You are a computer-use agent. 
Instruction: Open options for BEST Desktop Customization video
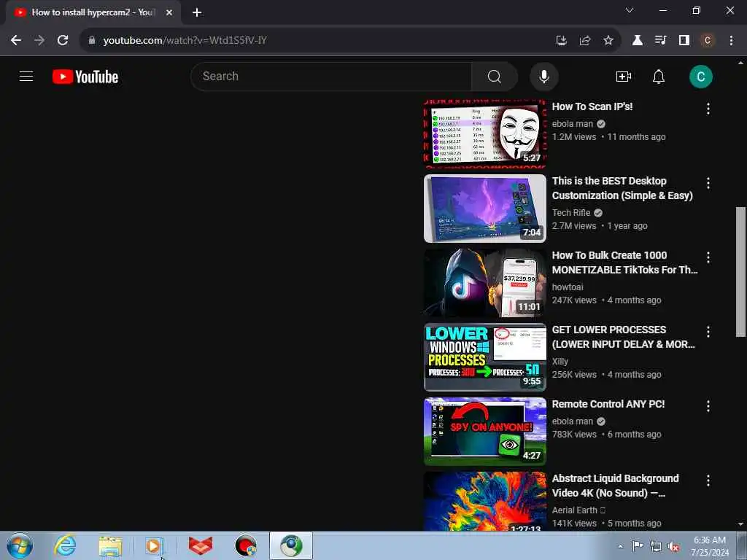tap(708, 183)
